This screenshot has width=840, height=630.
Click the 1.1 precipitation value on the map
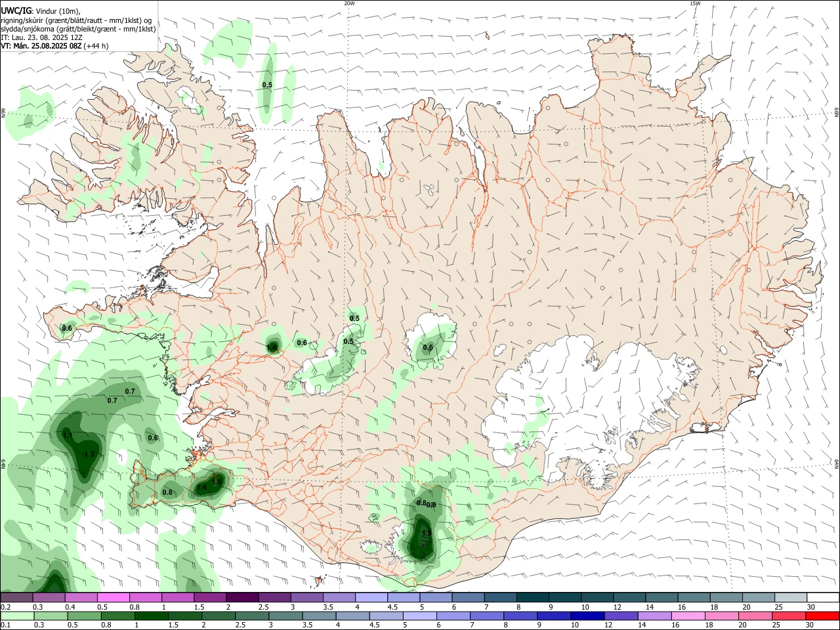68,435
